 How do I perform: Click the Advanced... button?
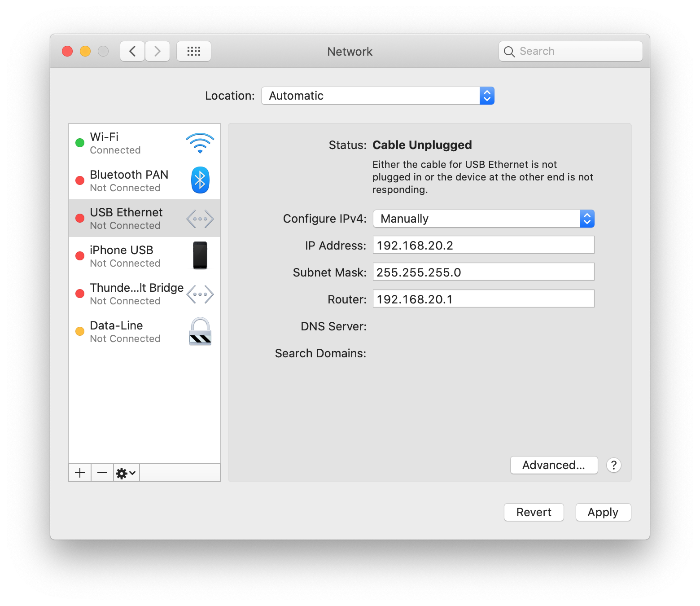(x=554, y=465)
